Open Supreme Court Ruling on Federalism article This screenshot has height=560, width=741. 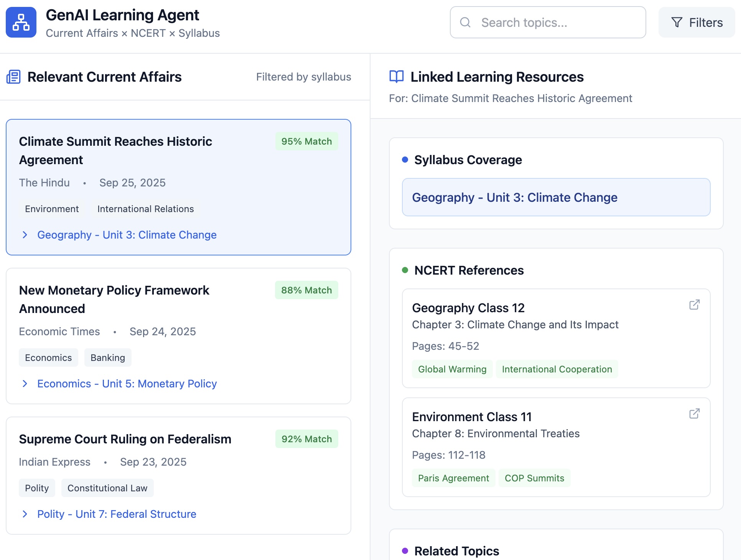pos(125,439)
